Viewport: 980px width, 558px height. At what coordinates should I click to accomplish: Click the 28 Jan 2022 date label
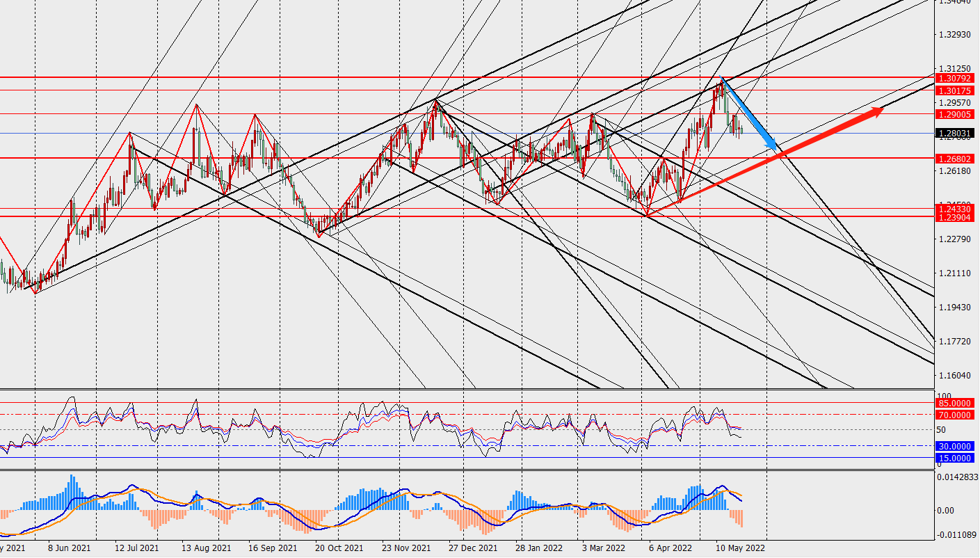click(x=539, y=548)
